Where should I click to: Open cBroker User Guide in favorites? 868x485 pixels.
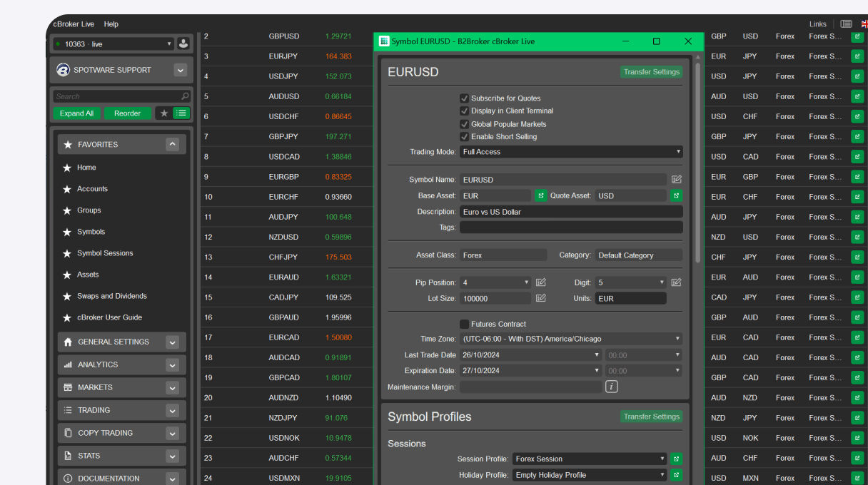[x=110, y=317]
